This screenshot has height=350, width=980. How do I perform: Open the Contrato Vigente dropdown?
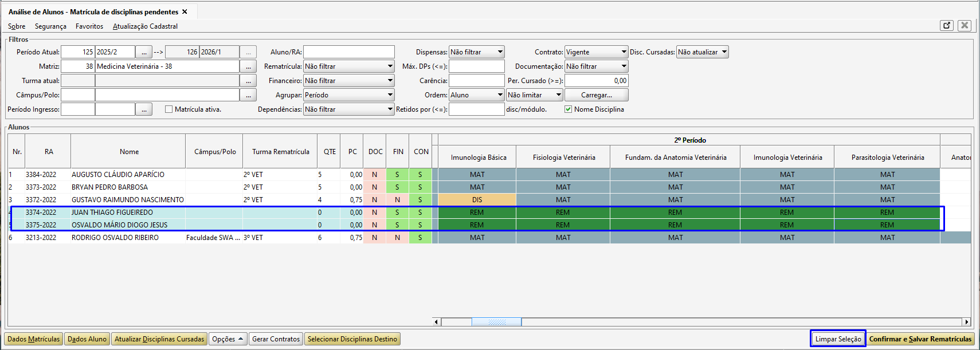[x=624, y=52]
